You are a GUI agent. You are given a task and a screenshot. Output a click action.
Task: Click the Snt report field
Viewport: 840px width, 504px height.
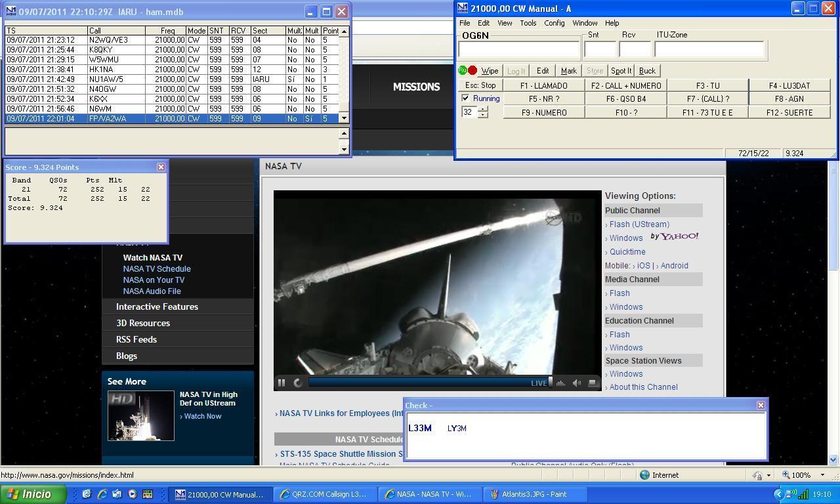click(x=600, y=49)
